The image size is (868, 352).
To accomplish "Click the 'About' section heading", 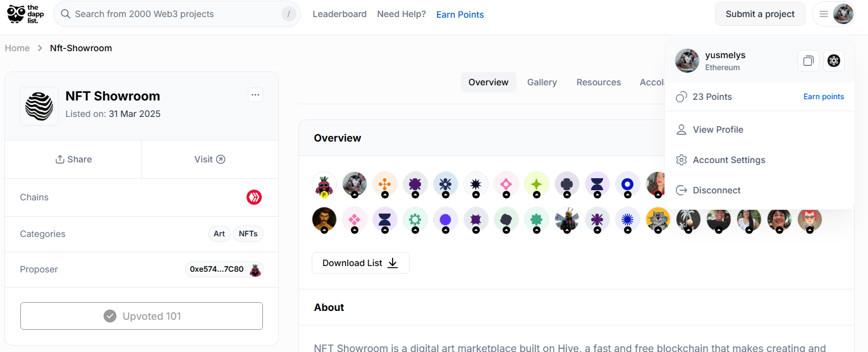I will [x=329, y=308].
